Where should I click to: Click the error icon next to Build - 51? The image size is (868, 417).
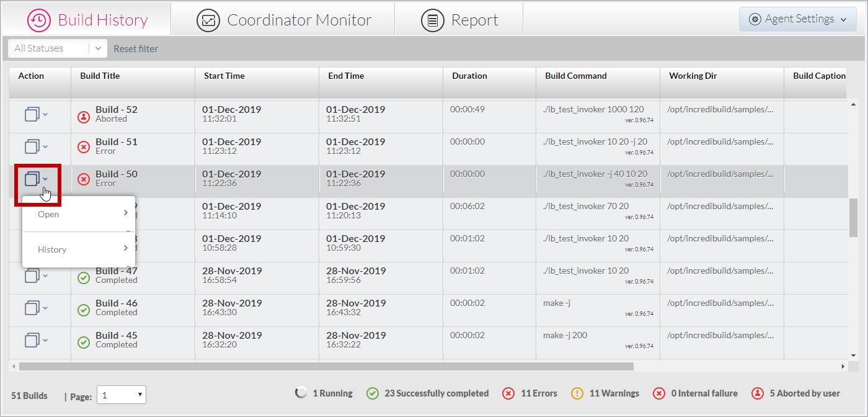click(x=83, y=146)
